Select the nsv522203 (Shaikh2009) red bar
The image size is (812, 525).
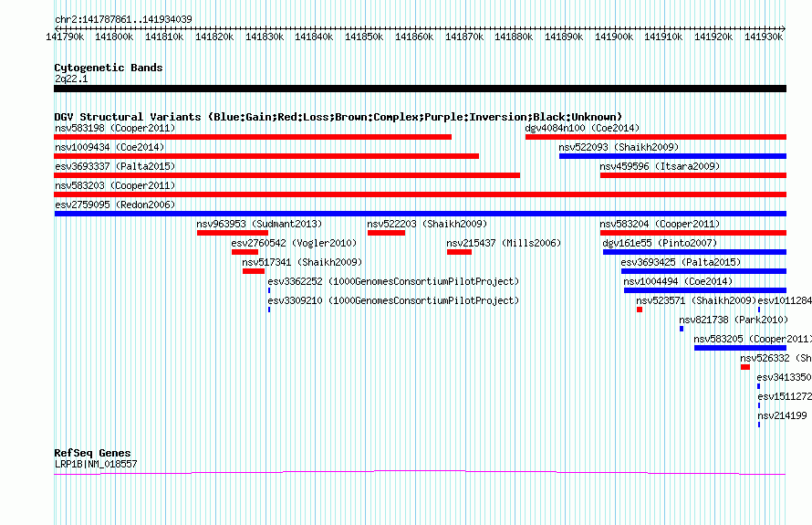[x=386, y=233]
